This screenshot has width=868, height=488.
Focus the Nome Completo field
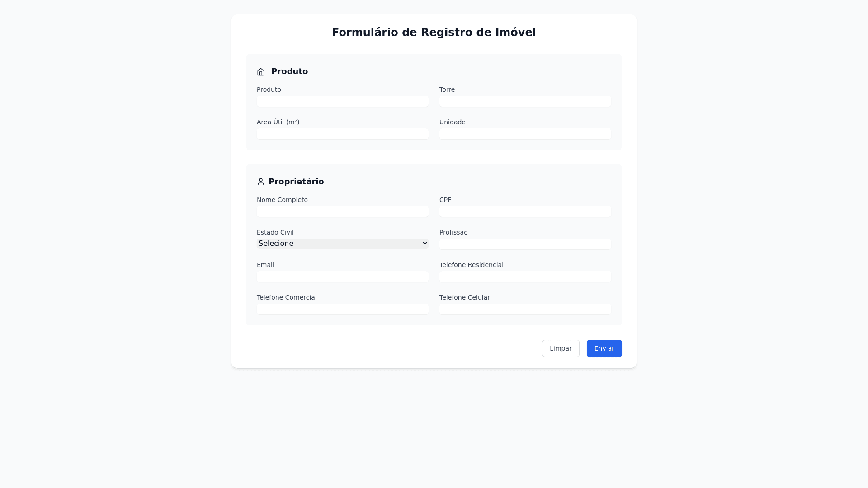(x=342, y=211)
